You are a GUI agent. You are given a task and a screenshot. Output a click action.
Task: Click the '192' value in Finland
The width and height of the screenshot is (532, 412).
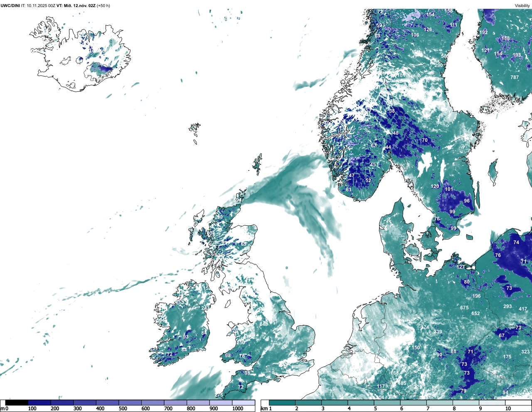[484, 32]
